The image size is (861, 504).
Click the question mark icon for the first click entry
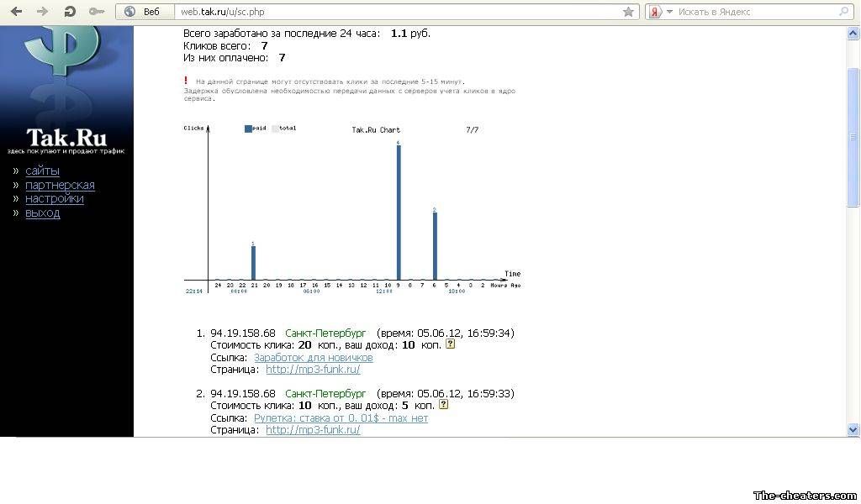pos(450,344)
